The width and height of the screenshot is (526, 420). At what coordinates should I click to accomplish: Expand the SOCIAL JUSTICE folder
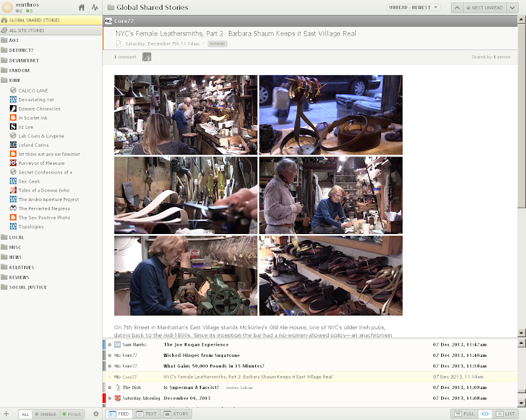point(26,287)
